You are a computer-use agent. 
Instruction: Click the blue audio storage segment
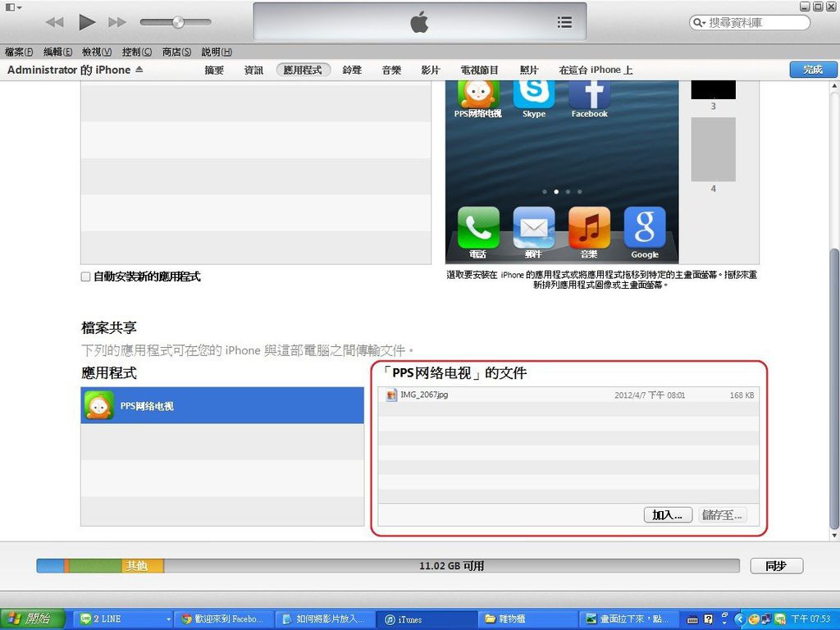pos(50,566)
